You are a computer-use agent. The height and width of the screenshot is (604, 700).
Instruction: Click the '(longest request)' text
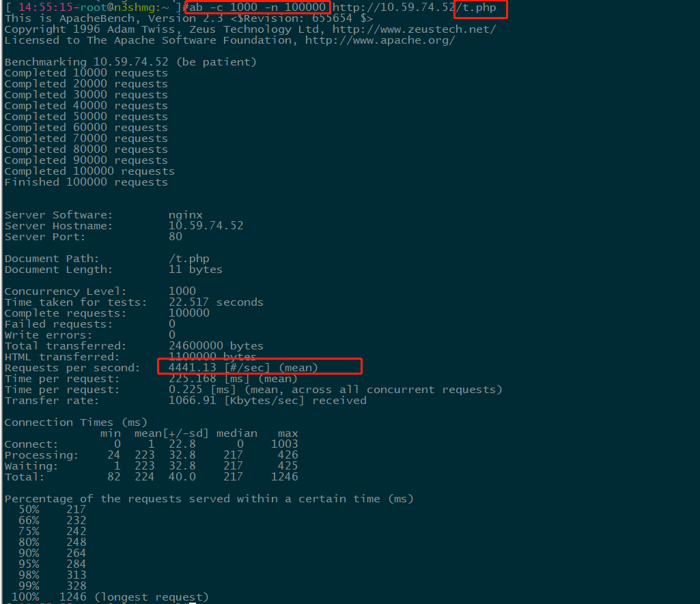(x=152, y=597)
